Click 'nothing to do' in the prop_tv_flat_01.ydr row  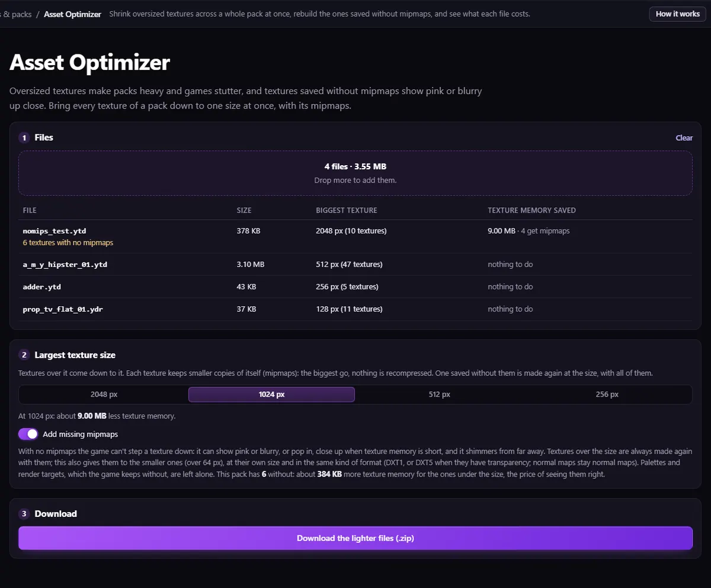[x=510, y=309]
